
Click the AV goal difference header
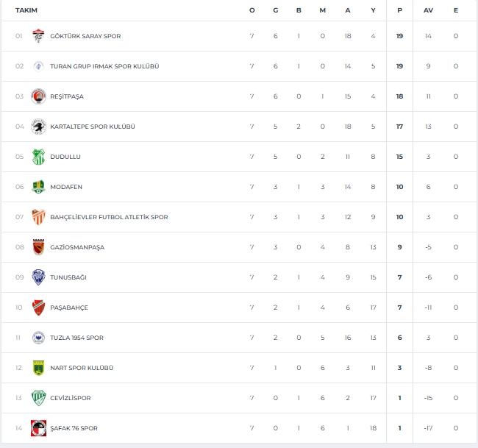point(428,10)
